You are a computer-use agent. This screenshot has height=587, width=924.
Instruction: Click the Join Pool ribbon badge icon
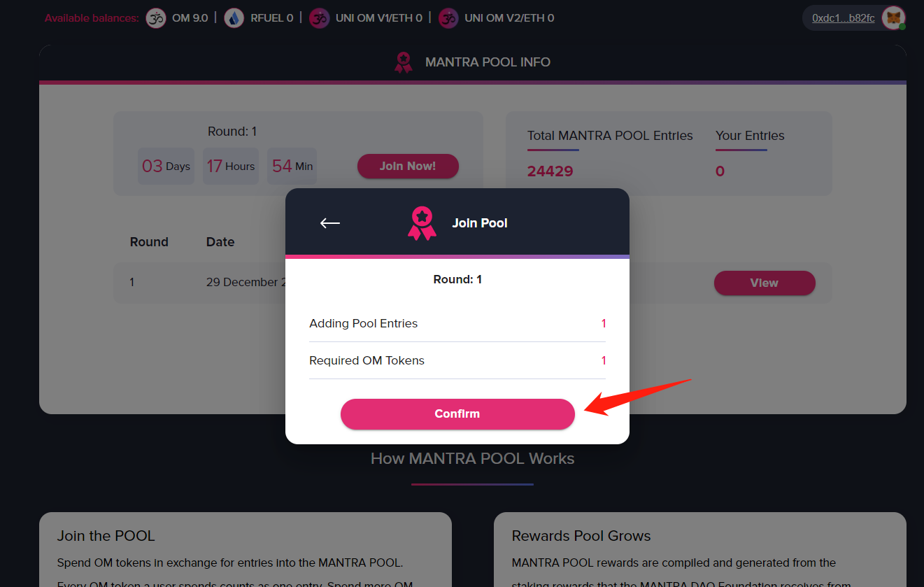[422, 223]
